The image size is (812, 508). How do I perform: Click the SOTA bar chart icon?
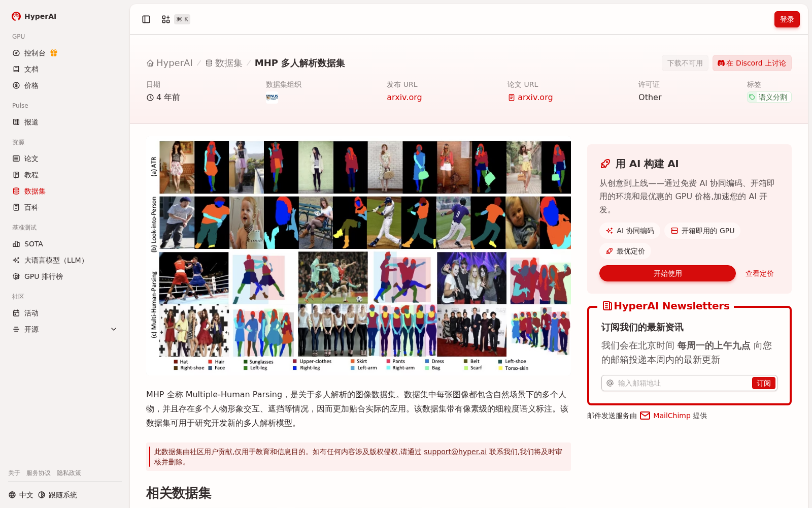(x=16, y=244)
